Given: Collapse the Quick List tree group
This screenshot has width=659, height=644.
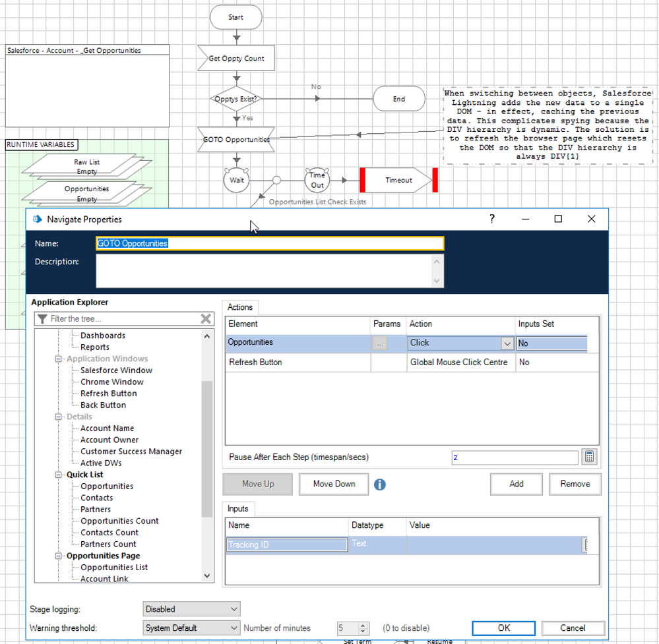Looking at the screenshot, I should tap(59, 475).
